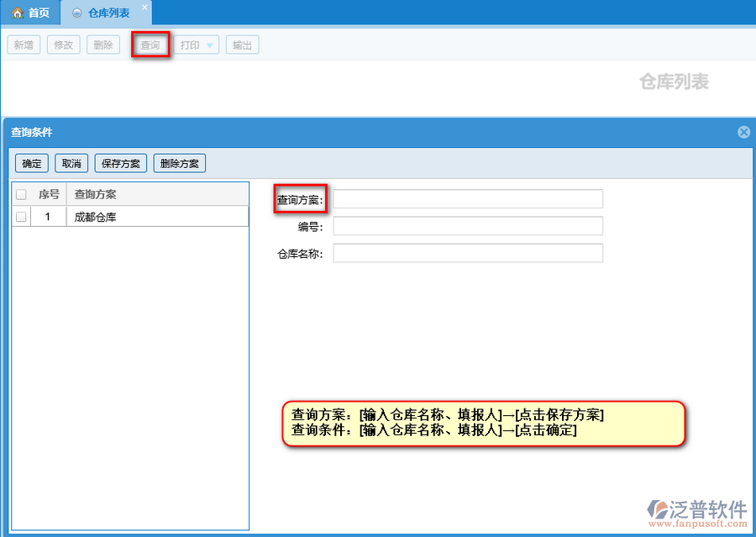
Task: Click the circle icon on 仓库列表 tab
Action: click(x=77, y=13)
